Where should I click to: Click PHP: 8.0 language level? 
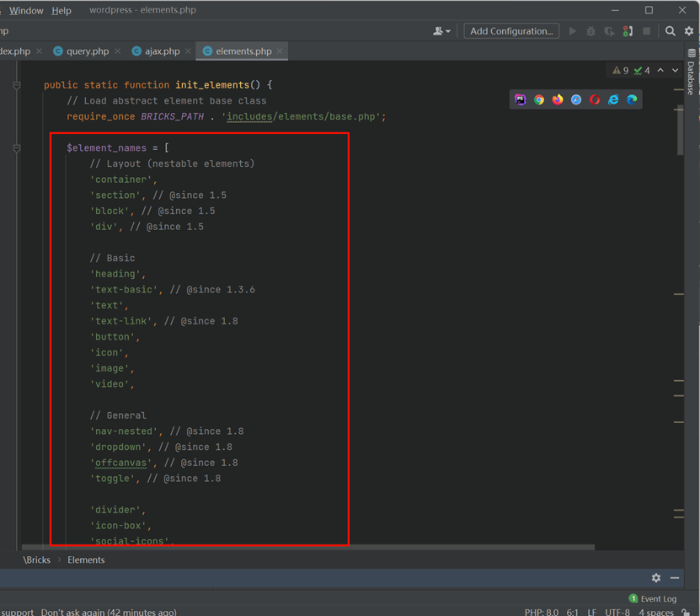[541, 612]
